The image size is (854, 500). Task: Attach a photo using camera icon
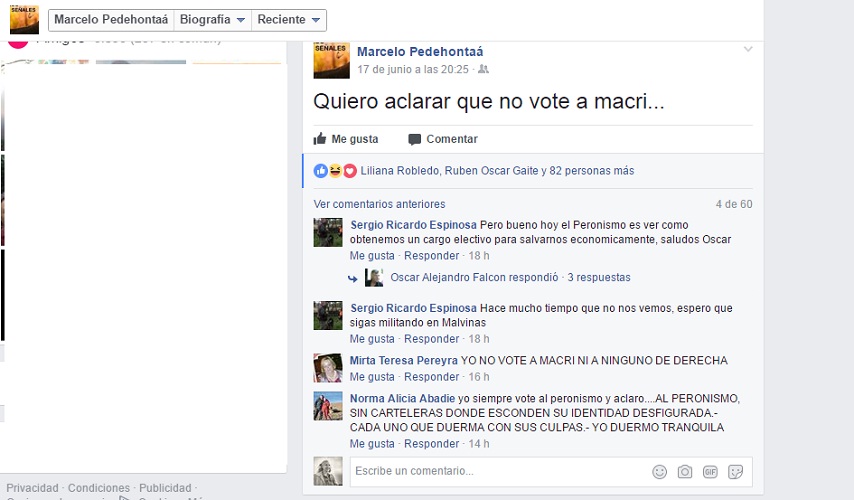685,472
